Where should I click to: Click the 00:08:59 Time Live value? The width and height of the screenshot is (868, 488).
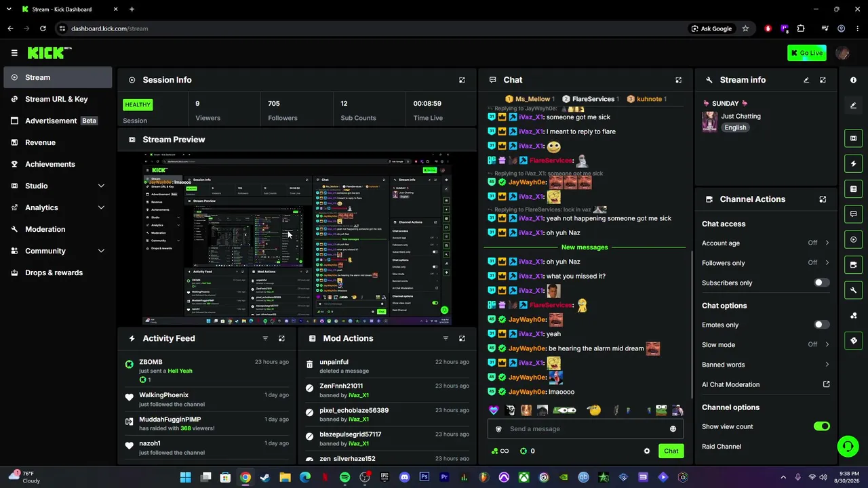coord(427,104)
